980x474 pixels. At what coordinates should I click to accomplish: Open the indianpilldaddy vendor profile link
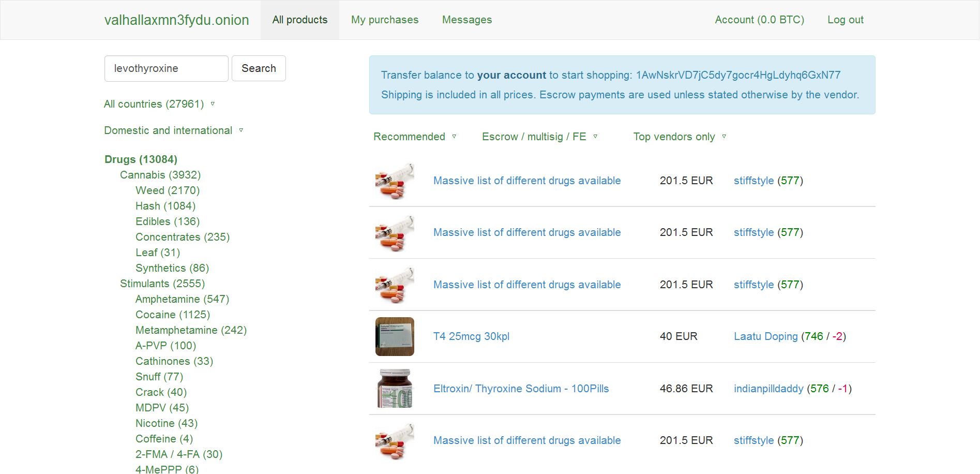coord(768,389)
